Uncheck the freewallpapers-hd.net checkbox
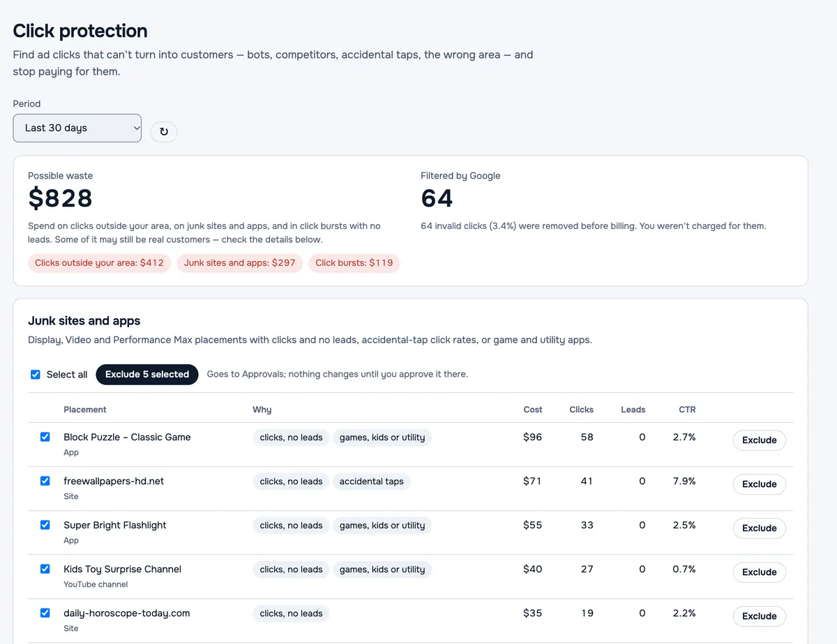The height and width of the screenshot is (644, 837). coord(45,481)
